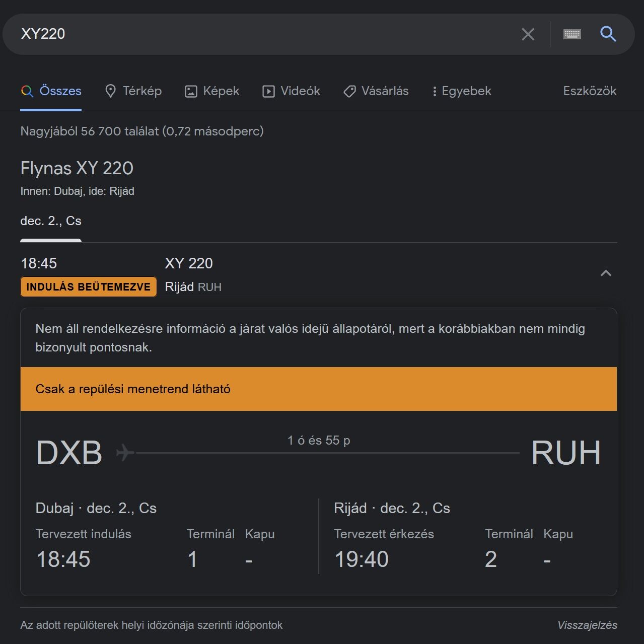The image size is (644, 644).
Task: Click the large RUH airport code
Action: [566, 453]
